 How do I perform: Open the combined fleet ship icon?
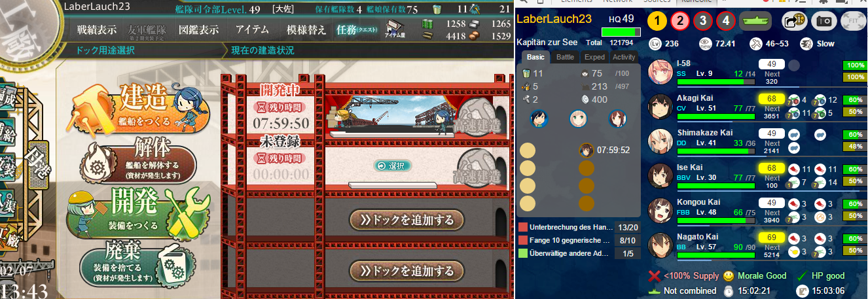pyautogui.click(x=755, y=21)
